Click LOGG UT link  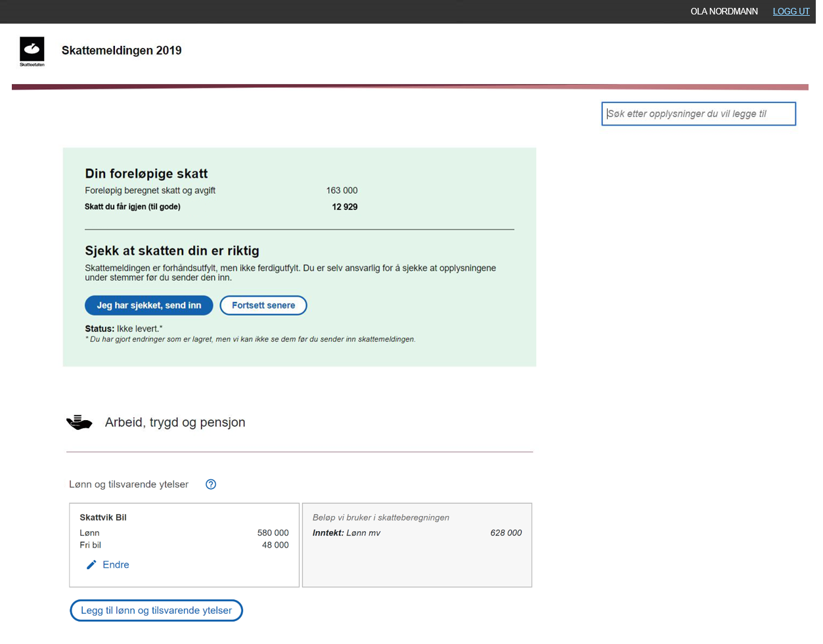(791, 11)
